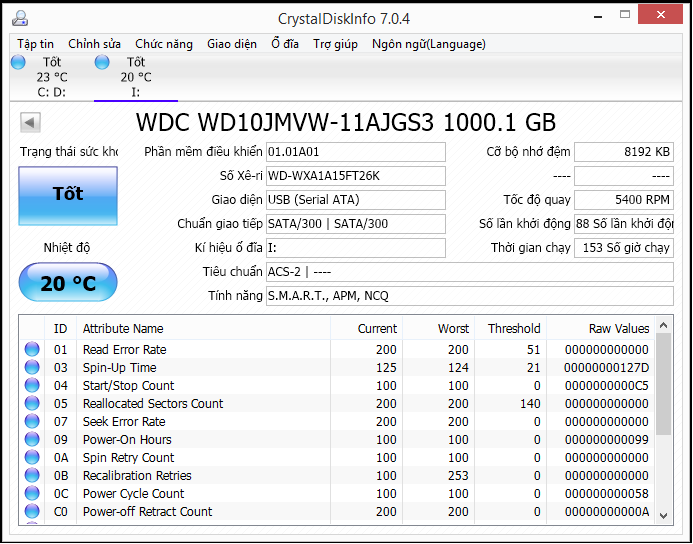Open the Ổ đĩa menu
Screen dimensions: 693x544
[285, 44]
